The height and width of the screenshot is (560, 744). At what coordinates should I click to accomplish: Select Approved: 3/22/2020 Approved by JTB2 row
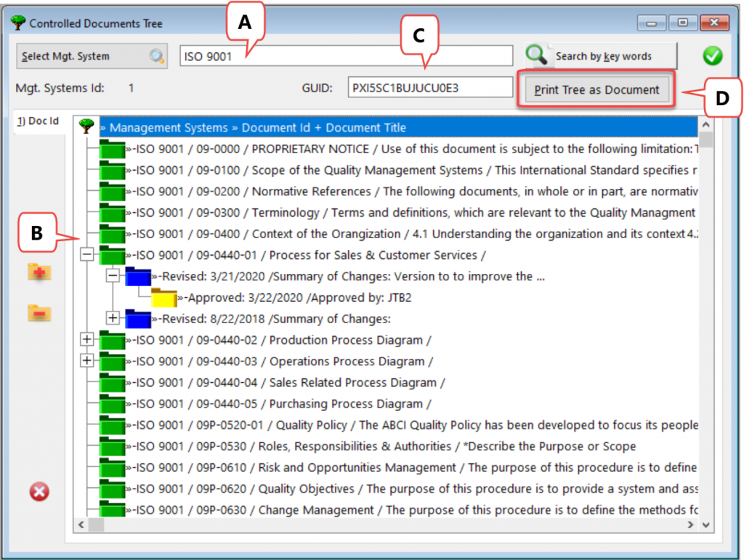tap(295, 298)
